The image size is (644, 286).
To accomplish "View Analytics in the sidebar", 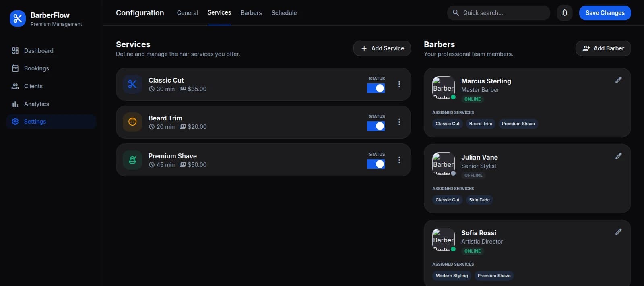I will pos(51,104).
